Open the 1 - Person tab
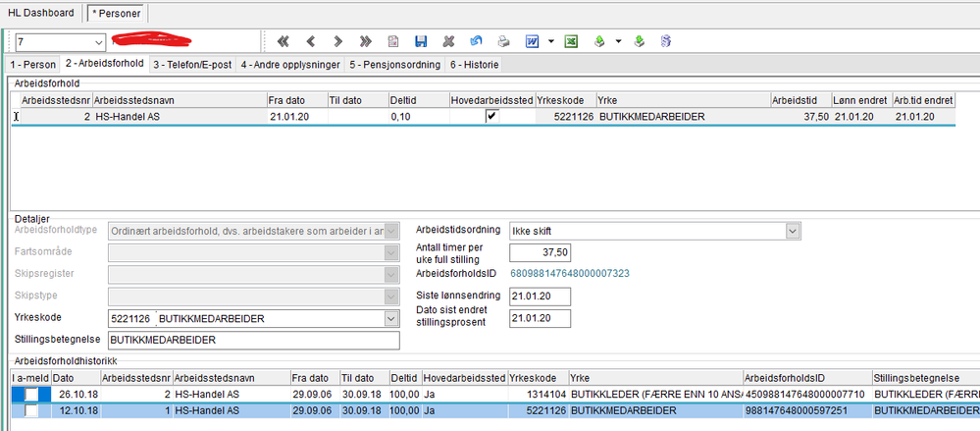 33,65
